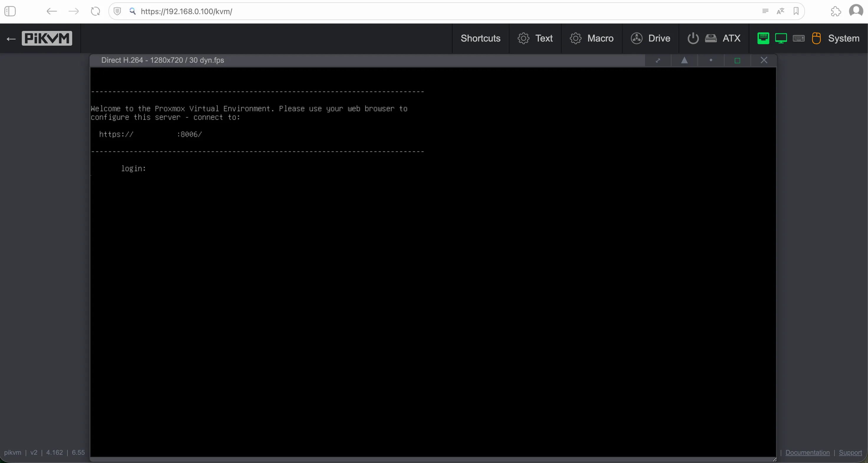
Task: Click the orange mouse status icon
Action: [816, 38]
